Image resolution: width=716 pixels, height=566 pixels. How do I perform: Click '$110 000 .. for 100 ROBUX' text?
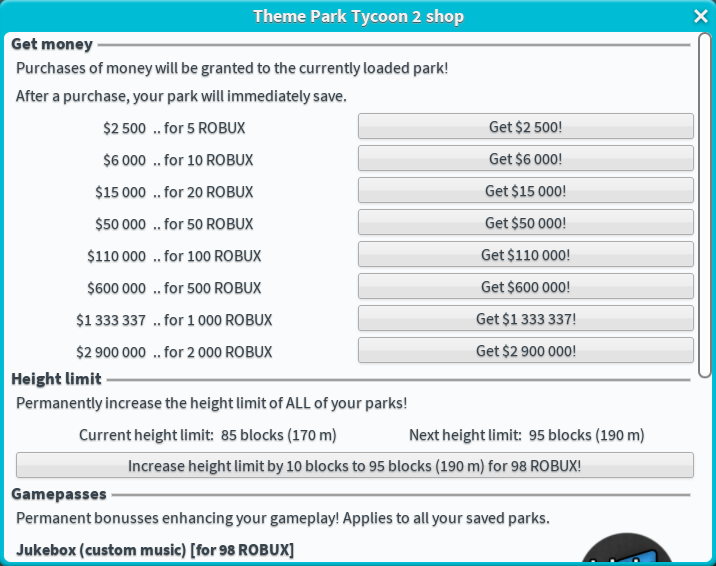coord(174,256)
